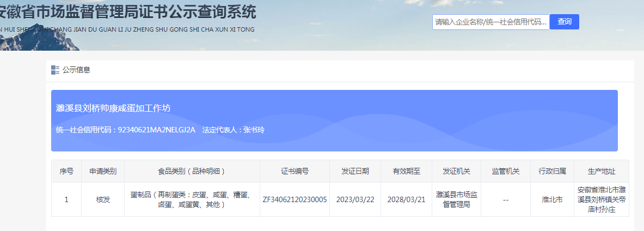Click the 食品类别（品种明细） column header
Screen dimensions: 644x231
pos(192,171)
